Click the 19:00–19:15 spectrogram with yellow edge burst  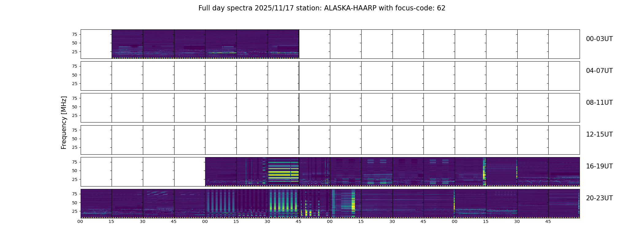[470, 172]
